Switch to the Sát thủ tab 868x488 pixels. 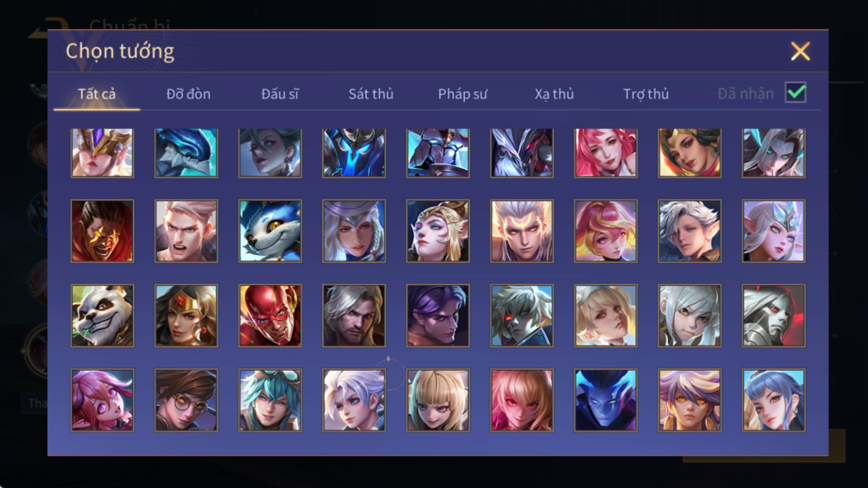[371, 94]
